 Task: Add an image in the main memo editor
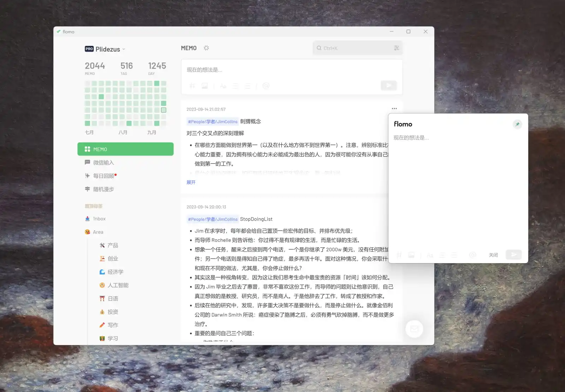204,85
